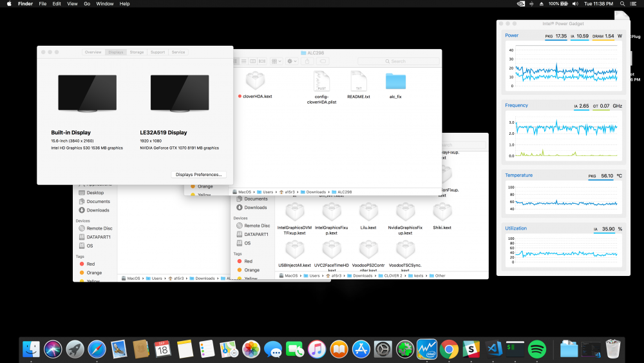Viewport: 644px width, 363px height.
Task: Open the Edit menu
Action: pyautogui.click(x=57, y=4)
